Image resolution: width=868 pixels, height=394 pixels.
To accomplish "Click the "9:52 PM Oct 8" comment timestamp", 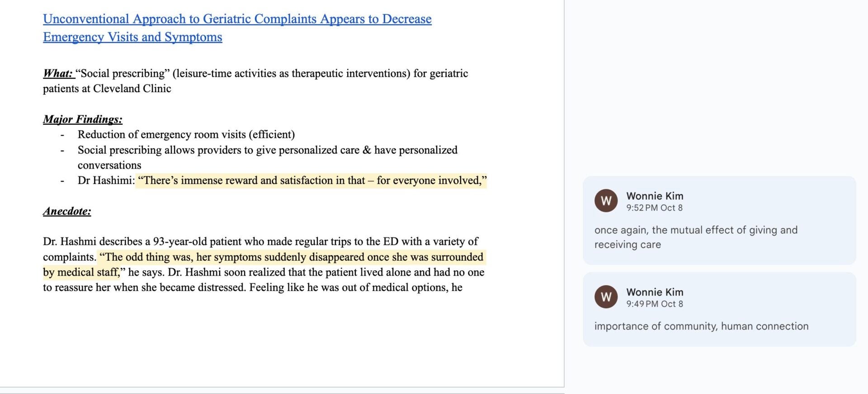I will 654,208.
